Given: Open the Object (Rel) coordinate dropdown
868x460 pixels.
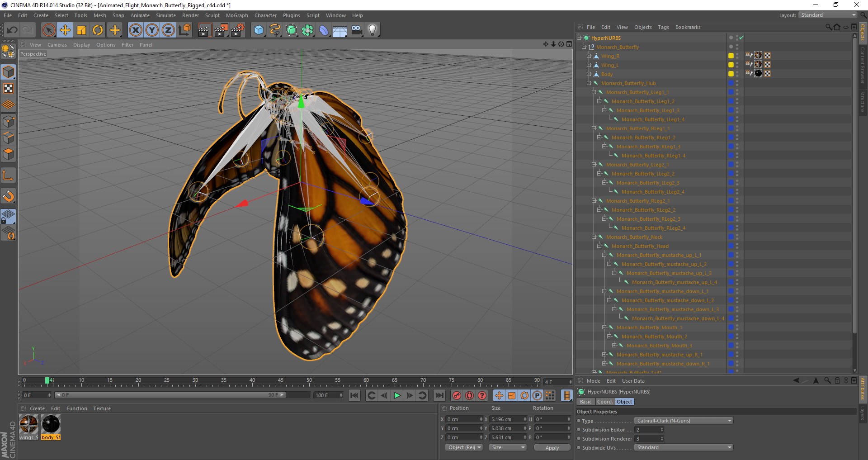Looking at the screenshot, I should pyautogui.click(x=464, y=447).
